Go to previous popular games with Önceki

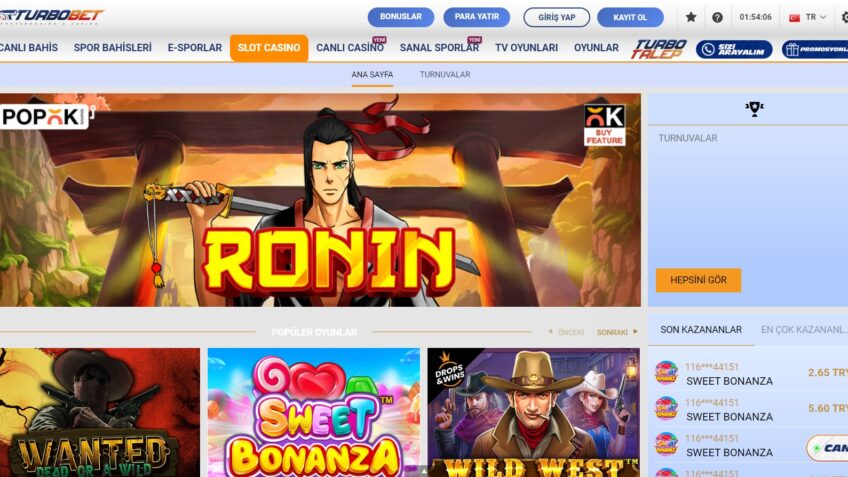(x=566, y=332)
